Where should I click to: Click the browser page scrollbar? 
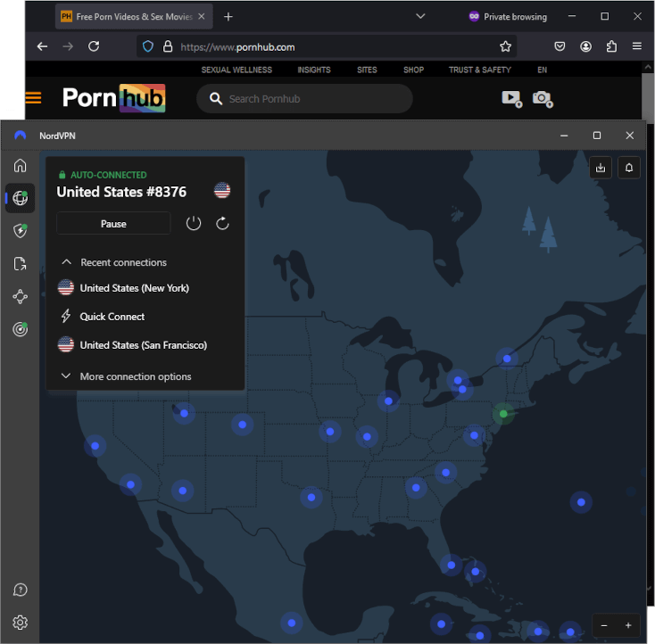pos(648,96)
